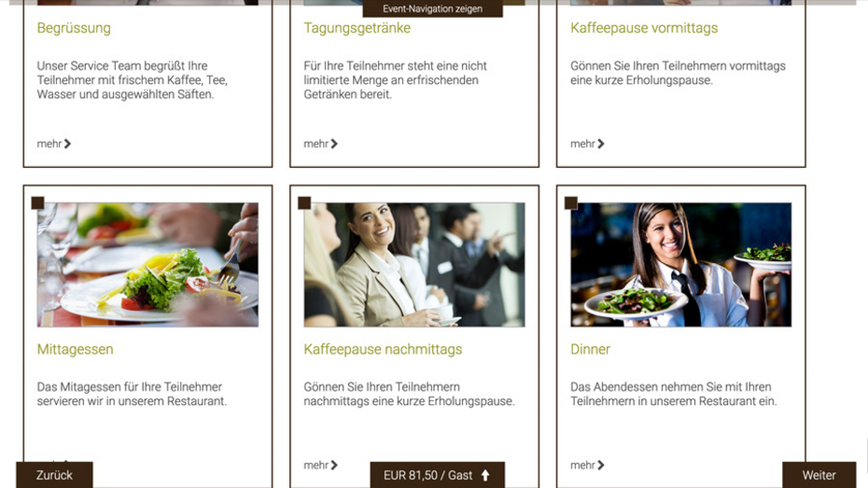Tick the Kaffeepause nachmittags selection checkbox

(x=304, y=203)
